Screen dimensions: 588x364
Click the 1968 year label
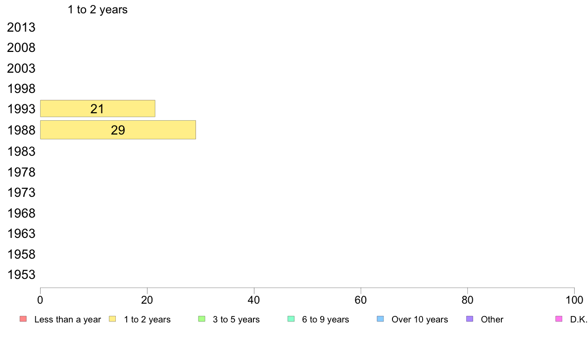tap(21, 213)
